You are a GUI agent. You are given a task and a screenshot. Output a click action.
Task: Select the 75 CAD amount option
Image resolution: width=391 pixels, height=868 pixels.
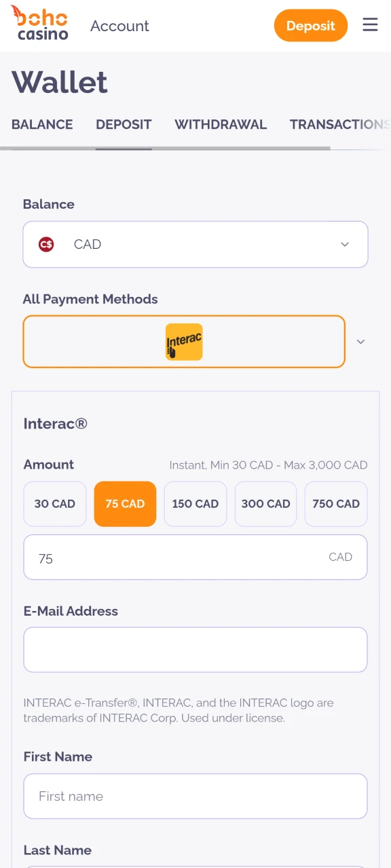click(125, 504)
